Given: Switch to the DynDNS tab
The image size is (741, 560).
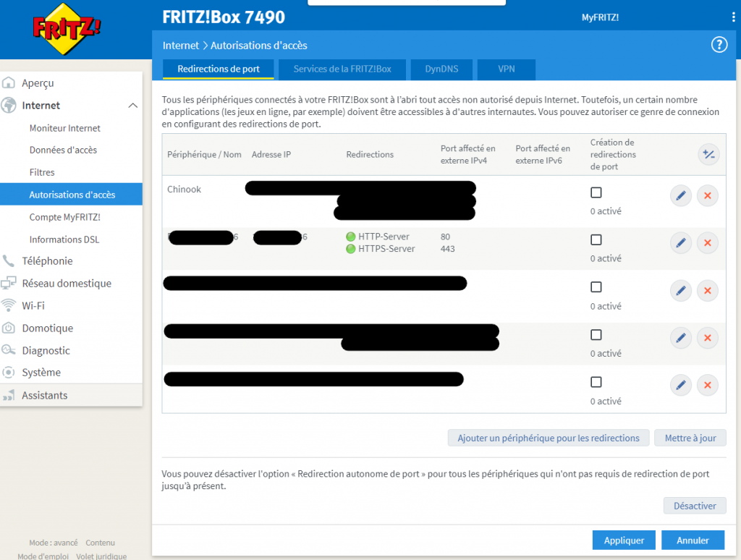Looking at the screenshot, I should tap(441, 69).
